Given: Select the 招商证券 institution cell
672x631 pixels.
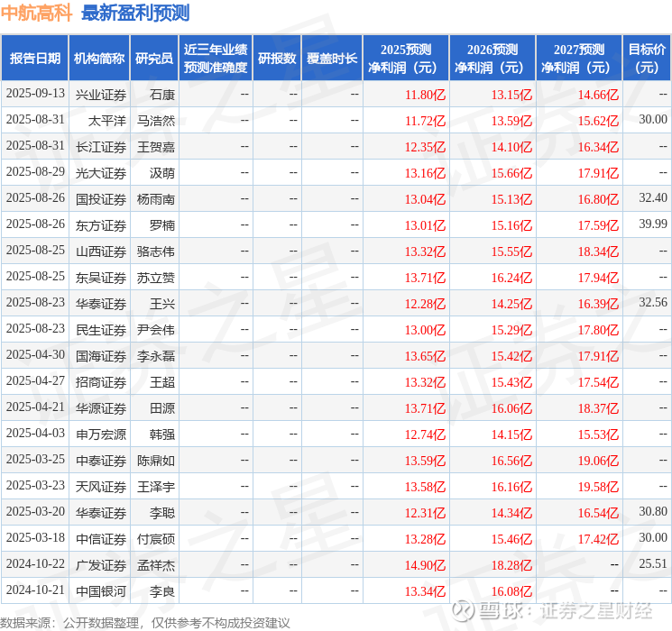Looking at the screenshot, I should coord(101,382).
